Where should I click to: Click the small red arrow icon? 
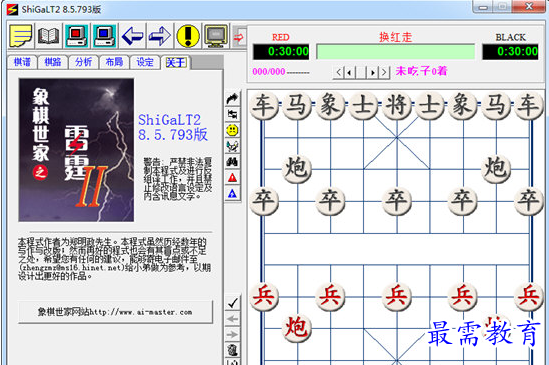pyautogui.click(x=239, y=37)
